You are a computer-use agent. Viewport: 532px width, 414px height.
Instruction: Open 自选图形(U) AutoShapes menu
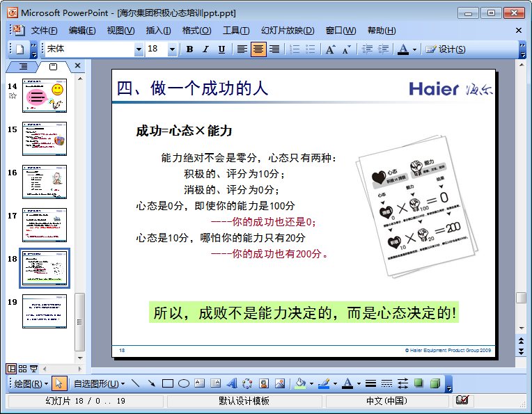click(99, 383)
